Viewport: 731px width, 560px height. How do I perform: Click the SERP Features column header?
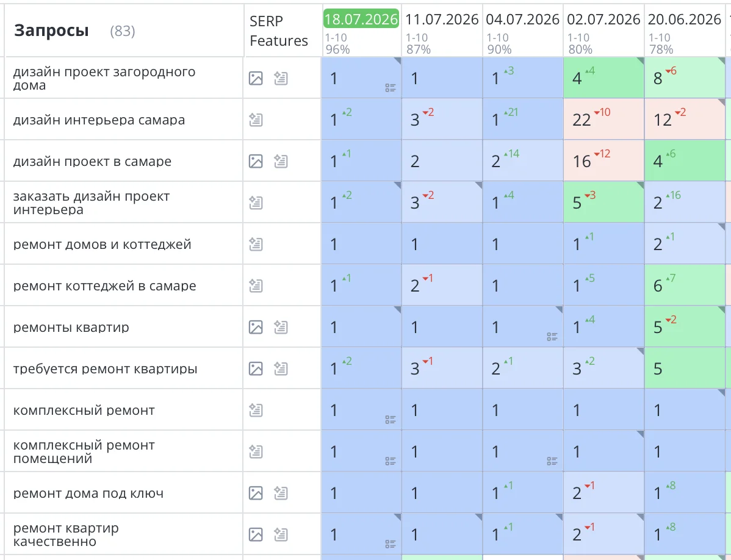[x=279, y=31]
